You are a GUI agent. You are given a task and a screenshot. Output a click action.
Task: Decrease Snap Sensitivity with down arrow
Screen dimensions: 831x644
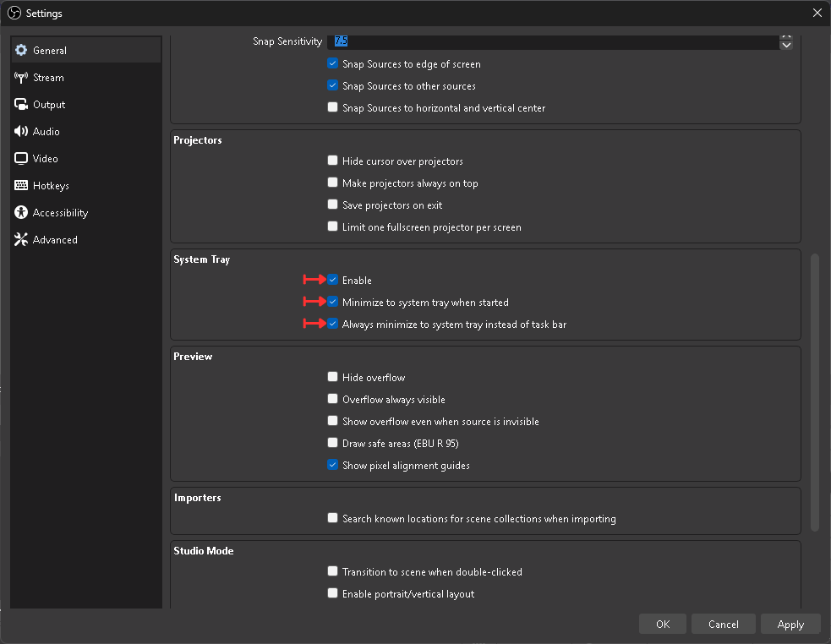(786, 46)
